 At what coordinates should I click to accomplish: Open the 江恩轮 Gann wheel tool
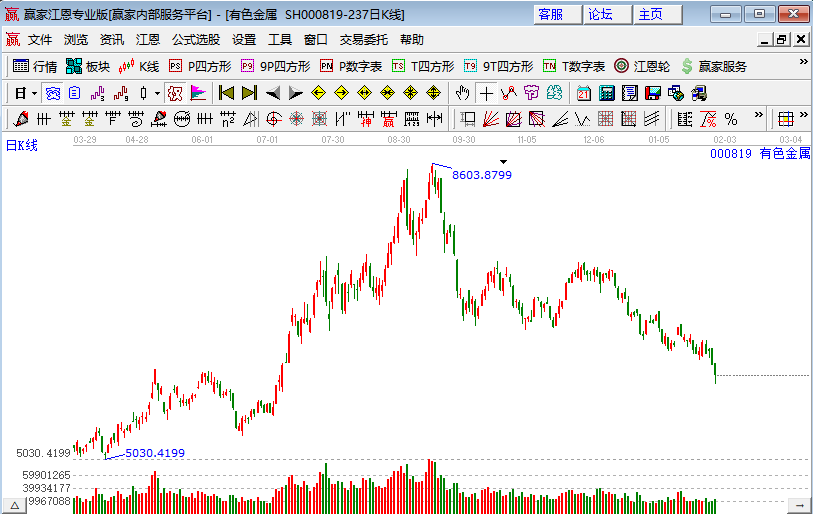pyautogui.click(x=642, y=66)
